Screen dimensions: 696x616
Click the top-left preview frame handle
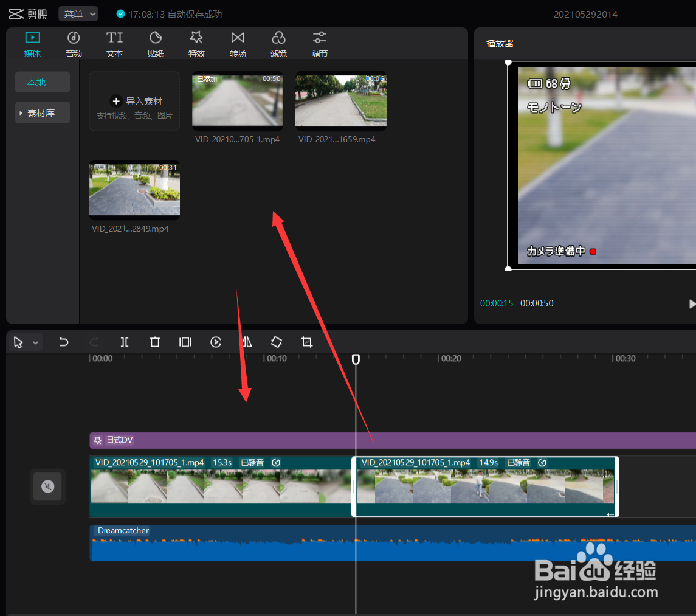point(508,63)
